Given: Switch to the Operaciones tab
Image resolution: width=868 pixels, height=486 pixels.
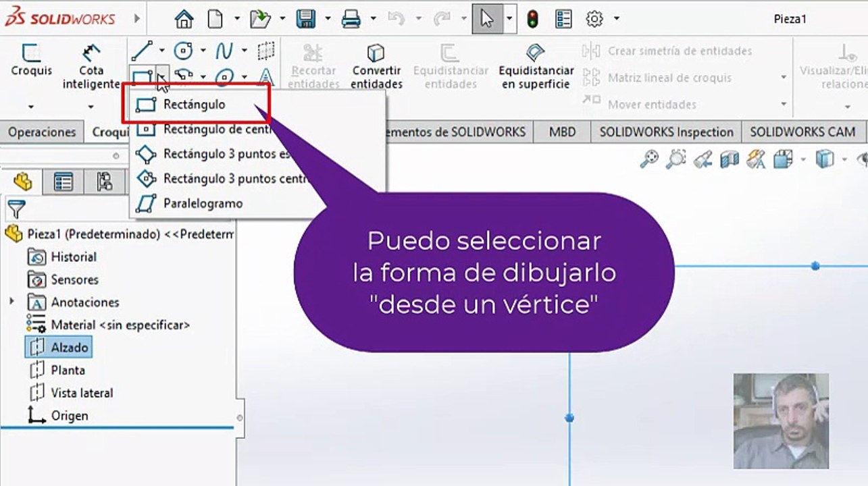Looking at the screenshot, I should [42, 132].
